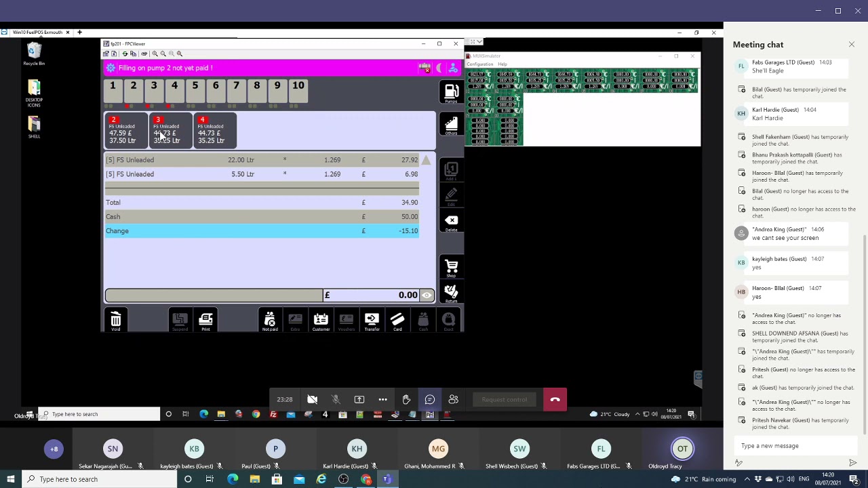Open Recycle Bin on remote desktop
The height and width of the screenshot is (488, 868).
pos(34,54)
